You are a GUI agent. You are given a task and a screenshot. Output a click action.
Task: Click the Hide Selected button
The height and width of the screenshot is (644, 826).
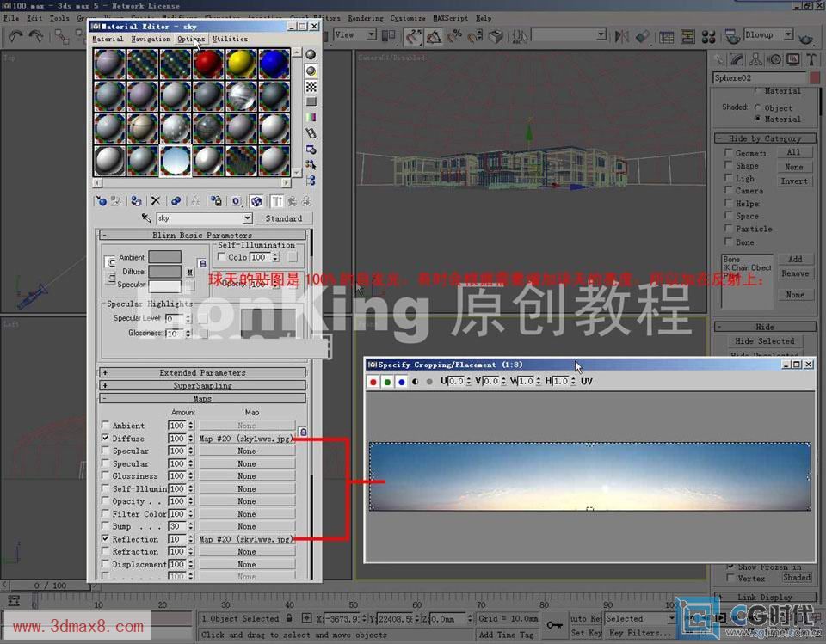tap(765, 341)
